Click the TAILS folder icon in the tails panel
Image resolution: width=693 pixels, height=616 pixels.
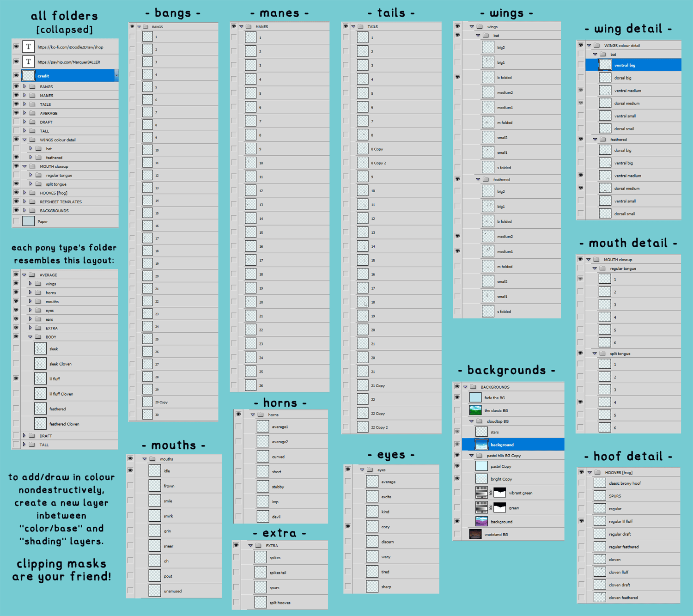coord(360,27)
